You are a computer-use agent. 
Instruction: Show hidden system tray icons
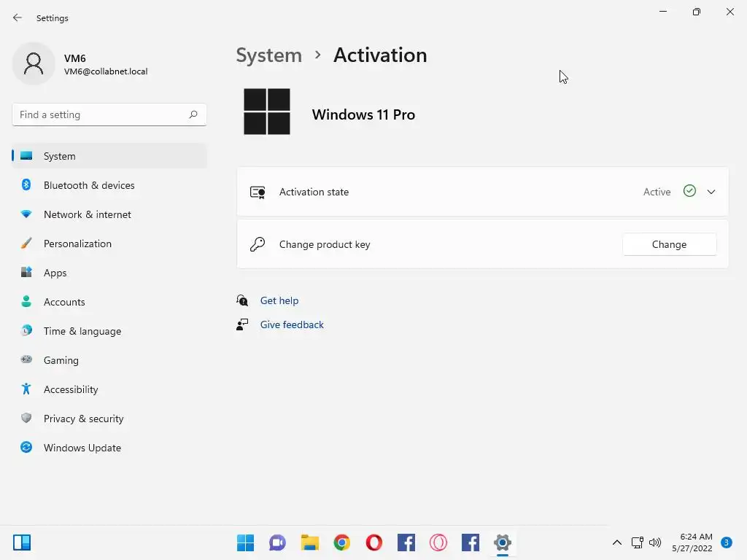click(617, 542)
